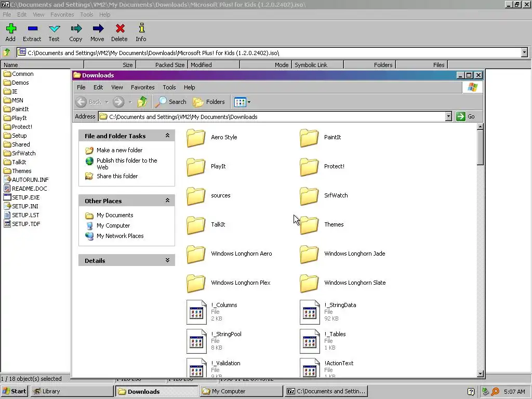The image size is (532, 399).
Task: Open the Address bar dropdown in Downloads
Action: coord(448,116)
